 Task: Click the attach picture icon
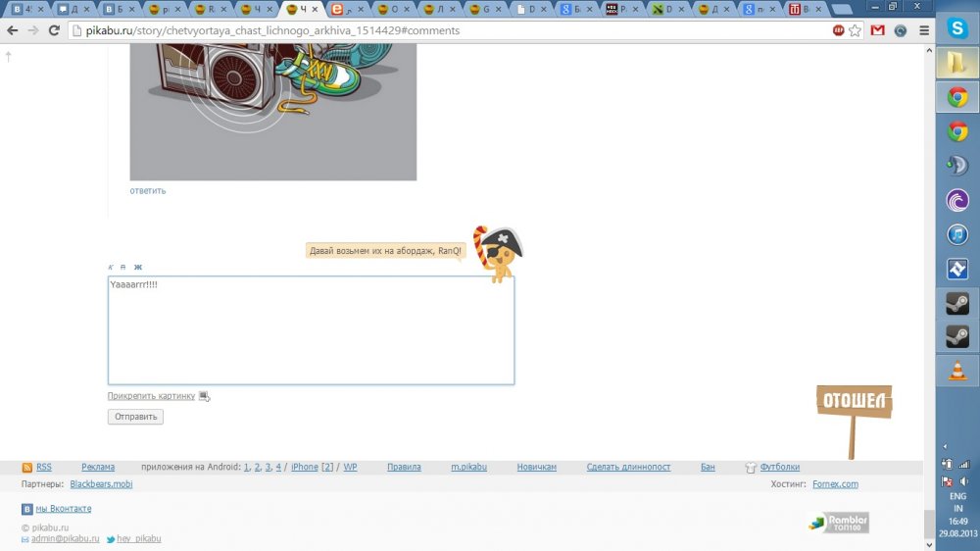(x=204, y=396)
